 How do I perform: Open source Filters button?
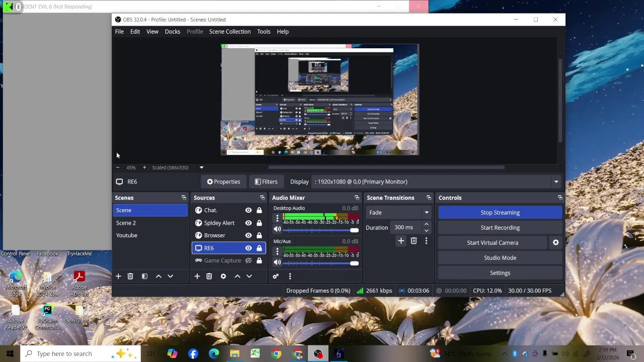pyautogui.click(x=266, y=182)
